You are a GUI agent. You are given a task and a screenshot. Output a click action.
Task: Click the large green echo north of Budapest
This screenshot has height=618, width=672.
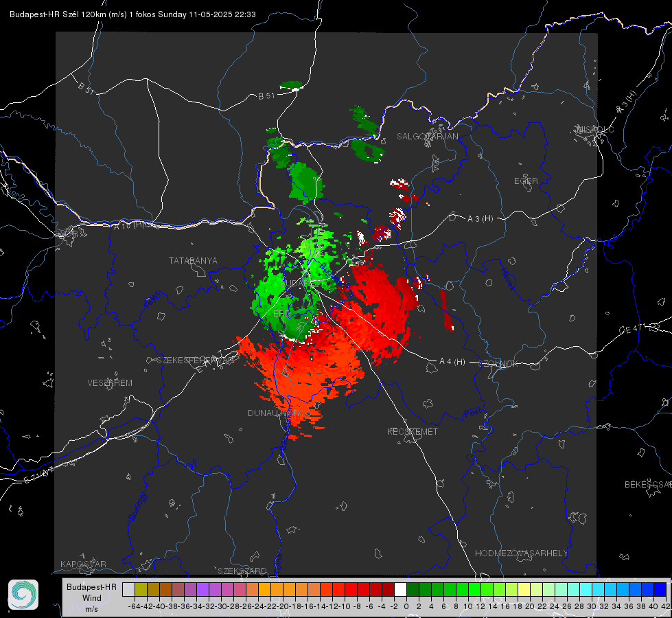click(x=305, y=183)
